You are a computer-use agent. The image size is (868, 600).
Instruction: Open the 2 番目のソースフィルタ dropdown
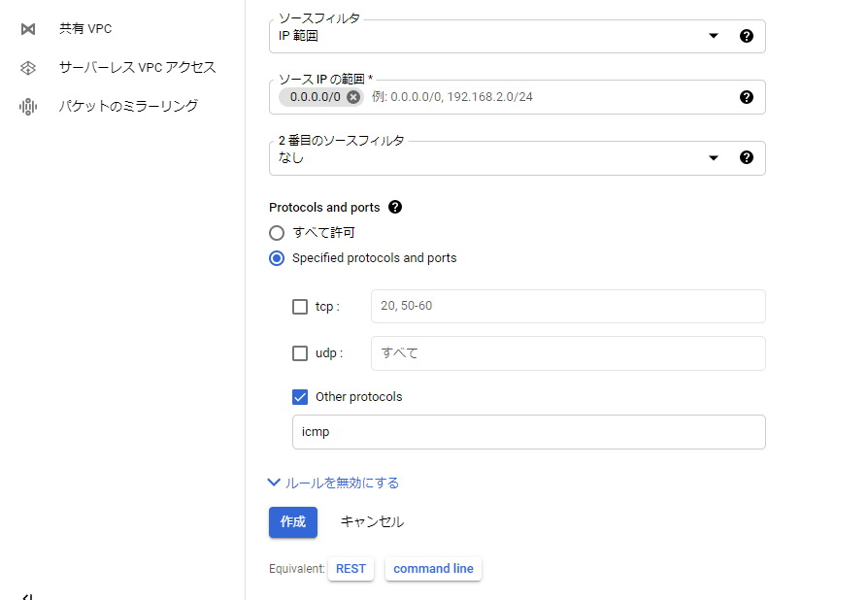click(x=517, y=158)
